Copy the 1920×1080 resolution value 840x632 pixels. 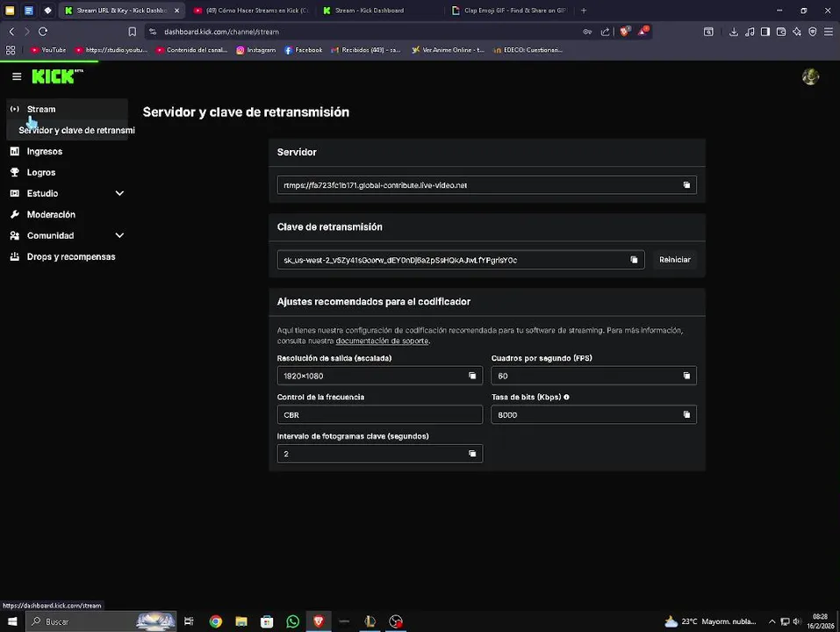[472, 376]
